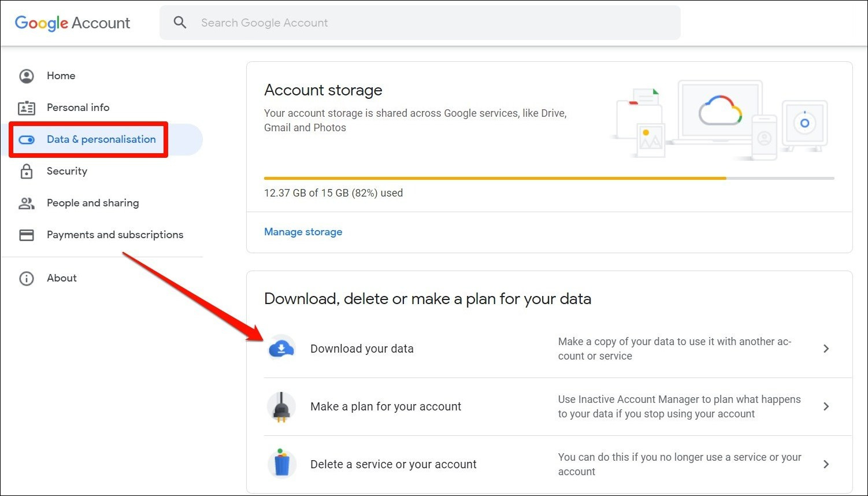Expand the Delete a service chevron

[826, 464]
